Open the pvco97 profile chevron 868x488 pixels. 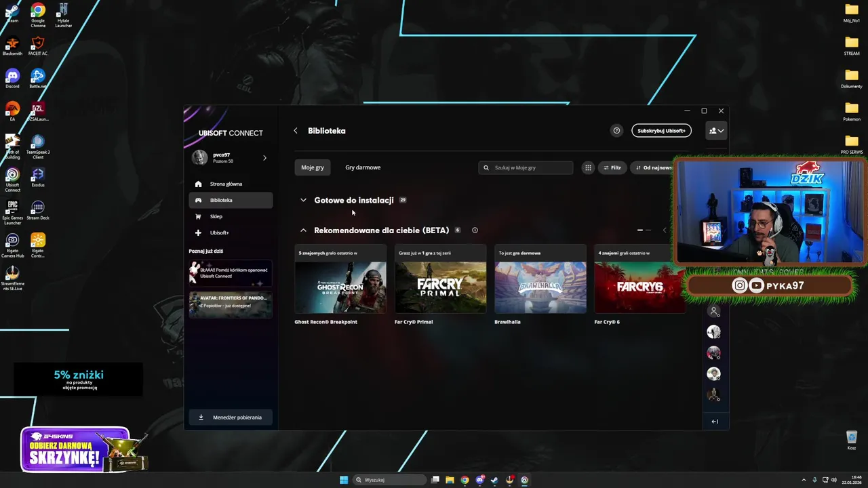[264, 158]
